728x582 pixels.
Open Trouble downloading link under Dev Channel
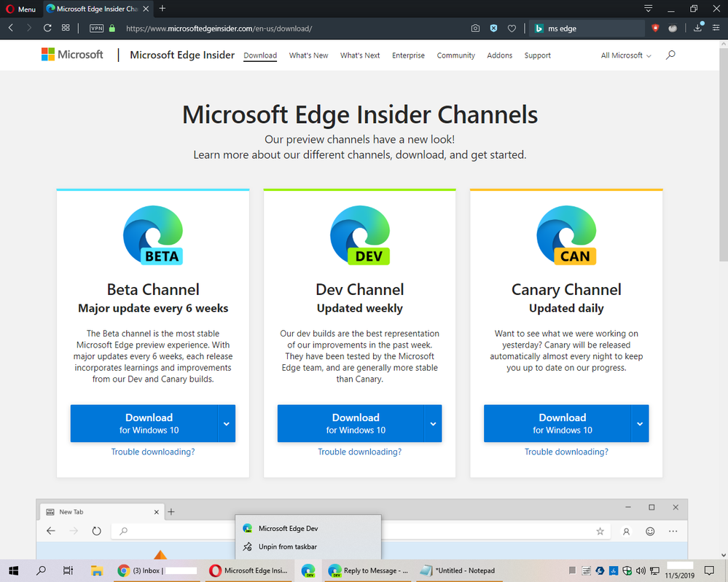point(360,452)
